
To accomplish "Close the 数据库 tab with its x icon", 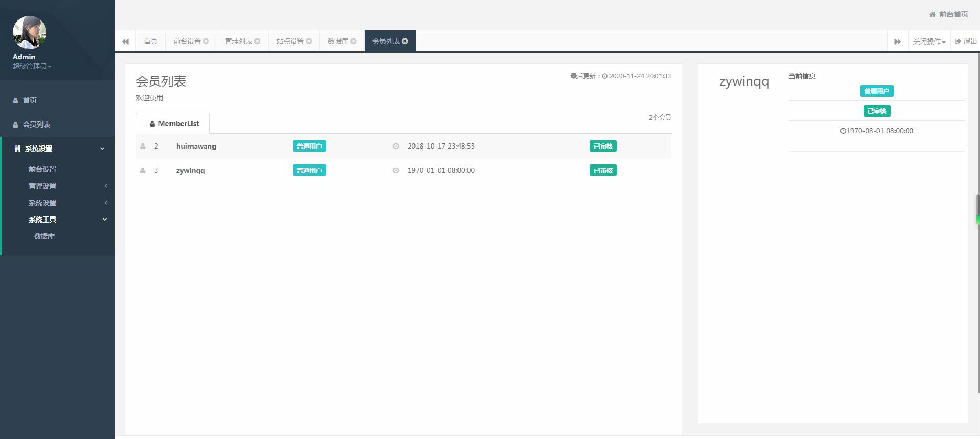I will (354, 41).
